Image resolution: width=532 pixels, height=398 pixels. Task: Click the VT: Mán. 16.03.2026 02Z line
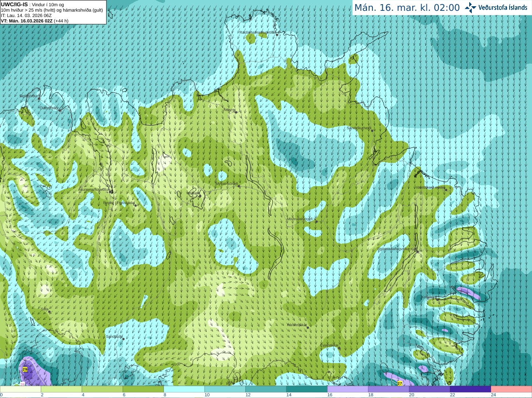(x=34, y=21)
